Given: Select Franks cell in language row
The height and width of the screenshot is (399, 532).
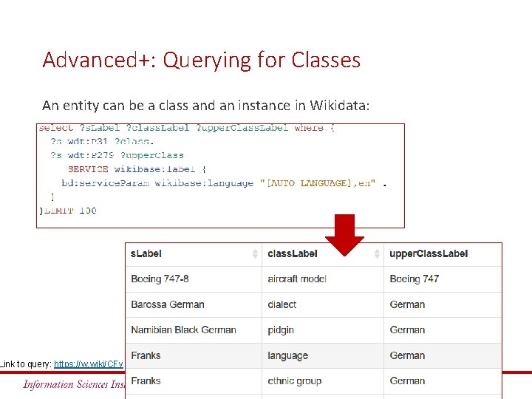Looking at the screenshot, I should point(194,355).
